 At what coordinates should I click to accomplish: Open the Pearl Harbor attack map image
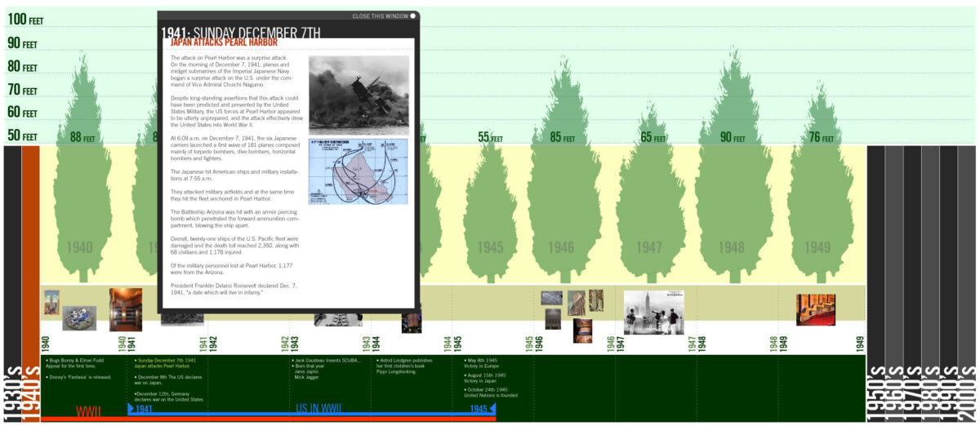click(359, 171)
